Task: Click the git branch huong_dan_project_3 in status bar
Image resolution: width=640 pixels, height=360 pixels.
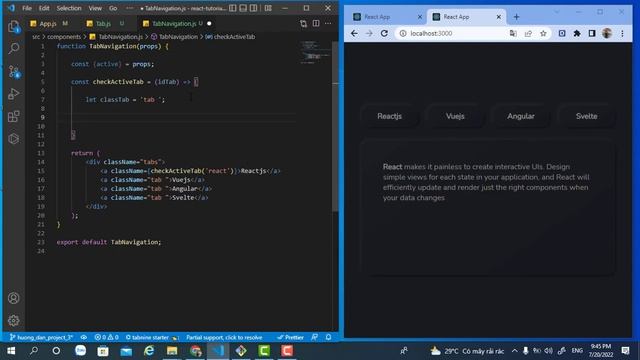Action: click(x=41, y=338)
